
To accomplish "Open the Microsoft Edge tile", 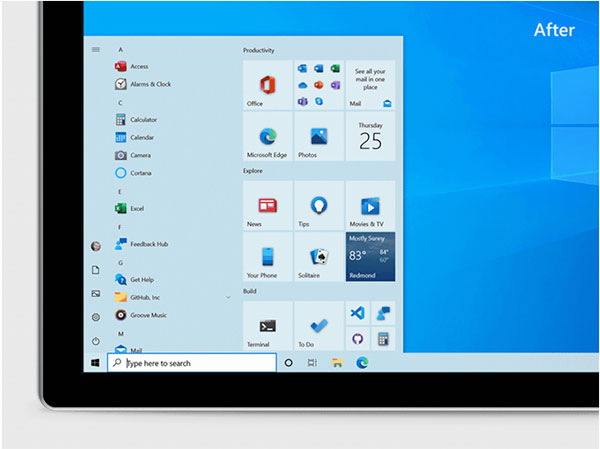I will point(267,136).
